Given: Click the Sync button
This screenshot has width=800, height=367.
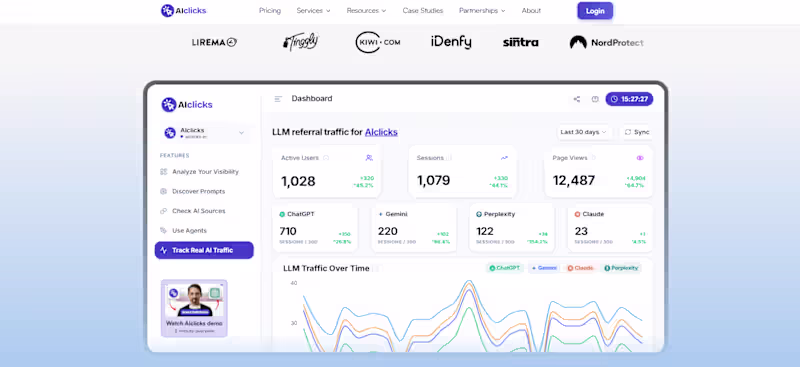Looking at the screenshot, I should pos(636,132).
